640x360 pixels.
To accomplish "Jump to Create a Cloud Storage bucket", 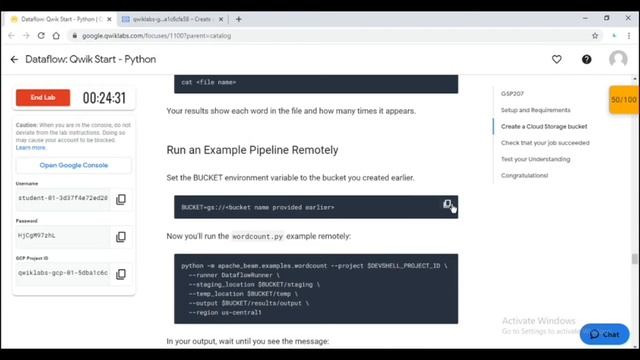I will (x=544, y=127).
